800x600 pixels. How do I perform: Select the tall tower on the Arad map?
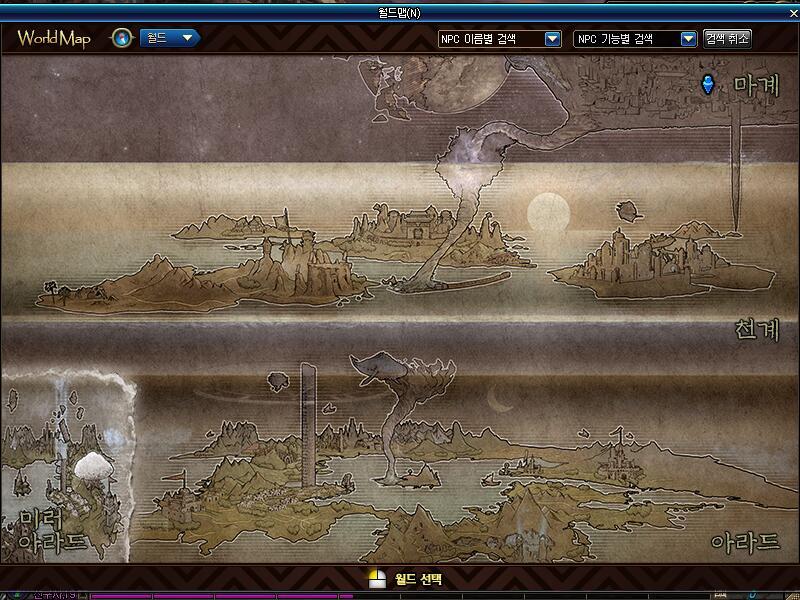308,424
